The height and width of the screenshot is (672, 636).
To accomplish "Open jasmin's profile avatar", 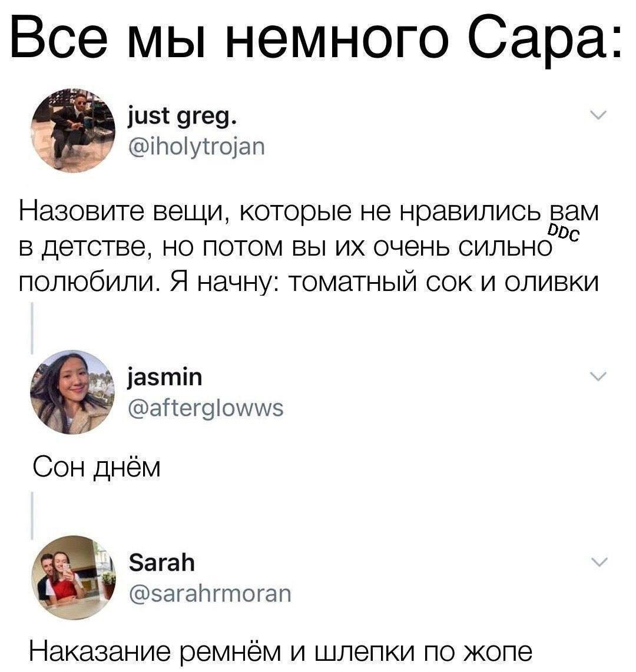I will pos(73,392).
